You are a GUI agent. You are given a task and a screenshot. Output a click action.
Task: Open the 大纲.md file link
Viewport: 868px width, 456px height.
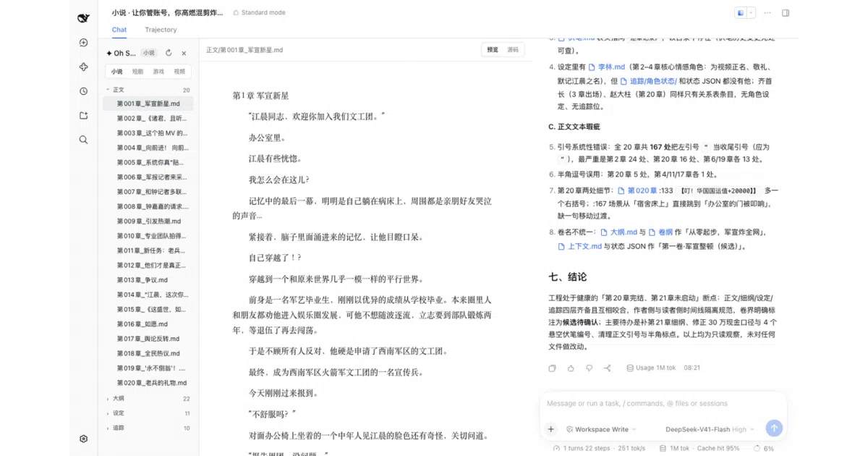click(618, 232)
